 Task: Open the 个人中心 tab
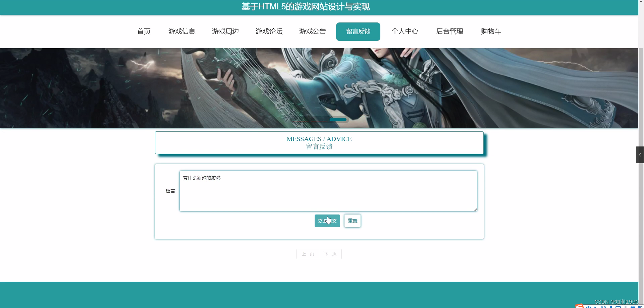pos(405,31)
